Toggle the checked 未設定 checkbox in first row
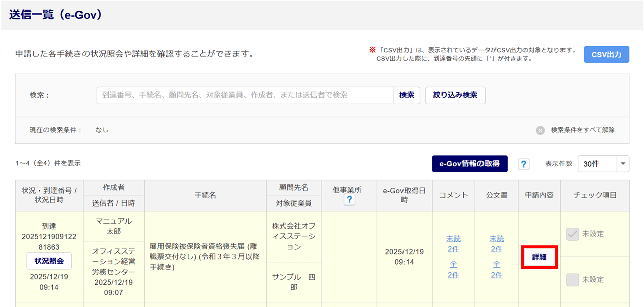This screenshot has width=644, height=307. [x=573, y=234]
